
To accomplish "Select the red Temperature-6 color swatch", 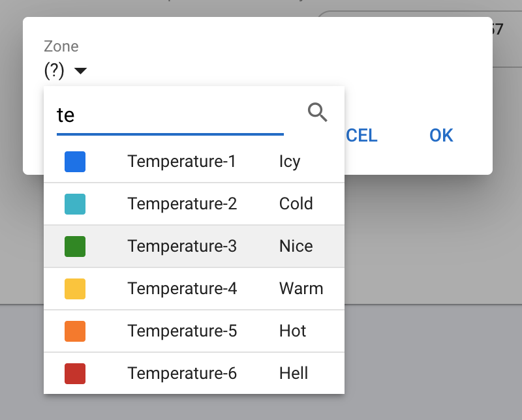I will tap(75, 374).
